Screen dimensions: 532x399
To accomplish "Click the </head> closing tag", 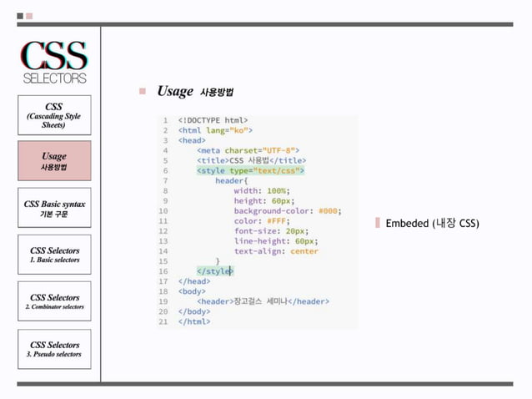I will click(194, 281).
